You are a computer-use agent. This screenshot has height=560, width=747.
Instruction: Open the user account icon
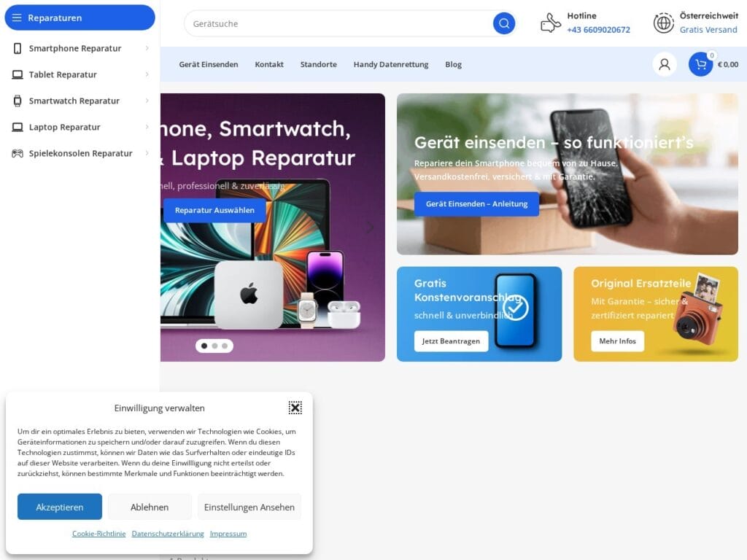[x=664, y=64]
